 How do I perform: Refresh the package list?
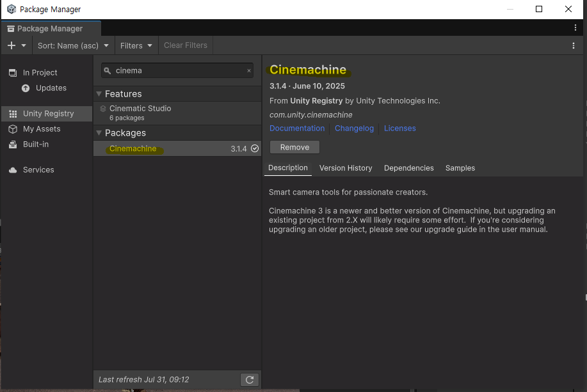click(x=250, y=380)
